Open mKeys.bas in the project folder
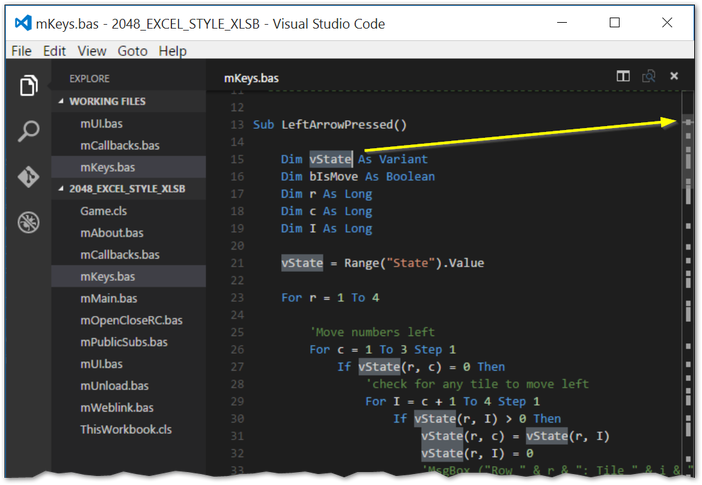Image resolution: width=702 pixels, height=485 pixels. coord(128,277)
